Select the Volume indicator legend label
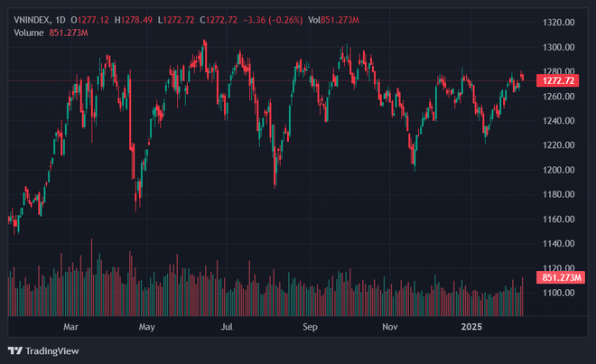 (x=29, y=33)
